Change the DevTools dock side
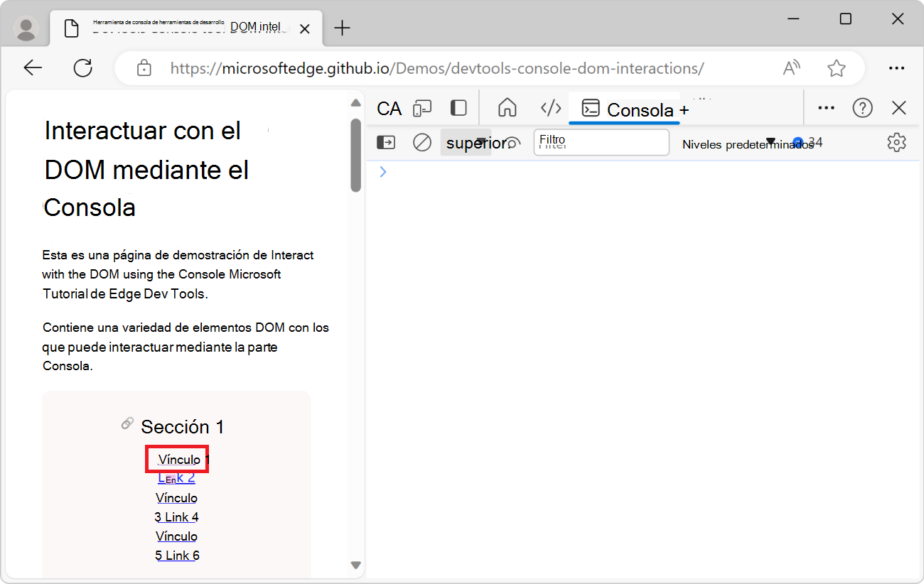 (x=458, y=108)
